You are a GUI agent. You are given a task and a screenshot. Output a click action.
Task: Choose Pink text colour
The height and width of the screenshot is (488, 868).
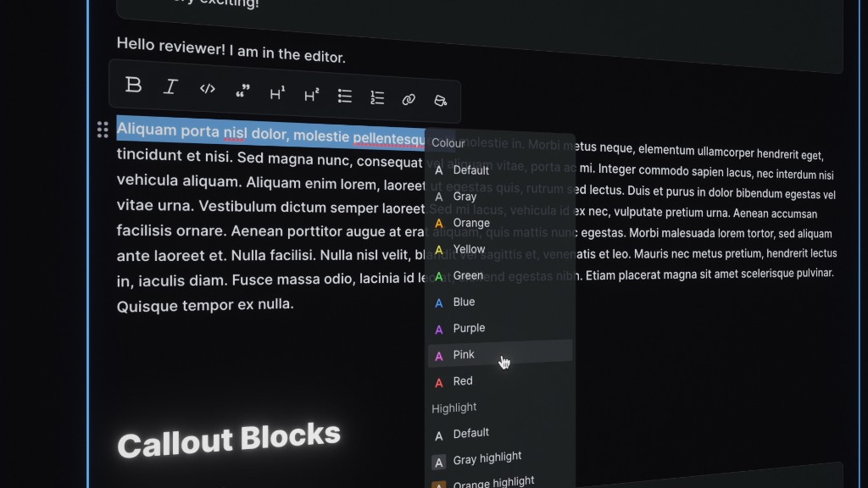(x=500, y=354)
